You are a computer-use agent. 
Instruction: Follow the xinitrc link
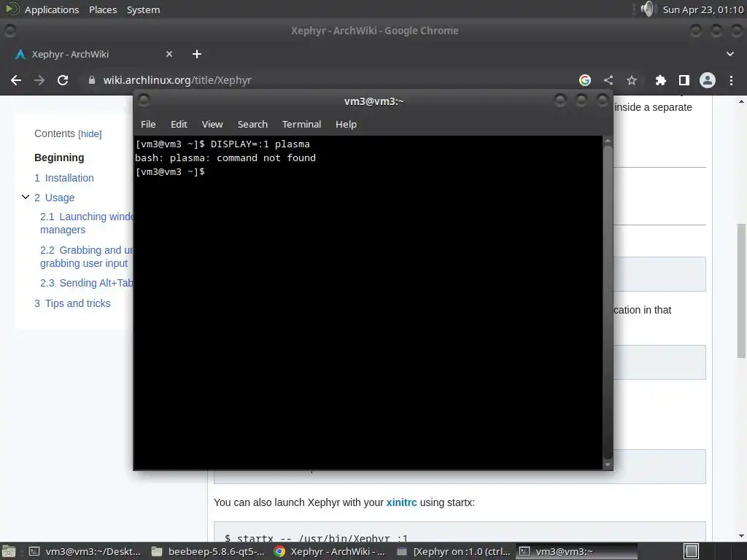[401, 502]
